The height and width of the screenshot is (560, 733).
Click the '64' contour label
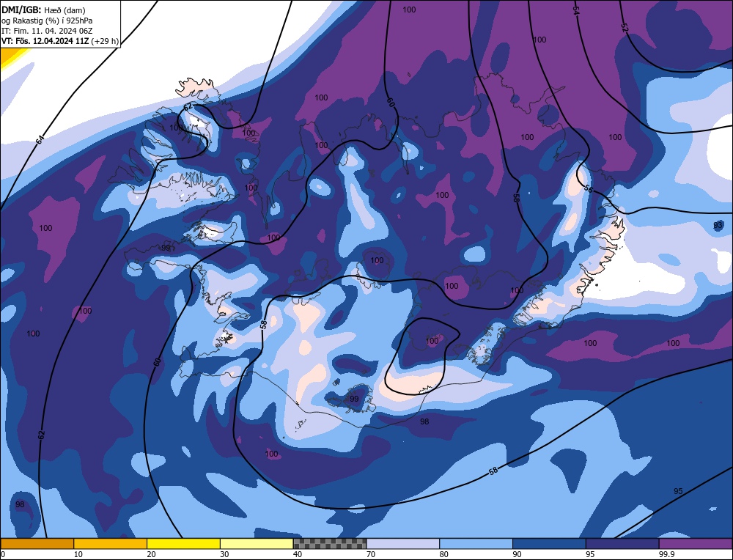point(40,139)
